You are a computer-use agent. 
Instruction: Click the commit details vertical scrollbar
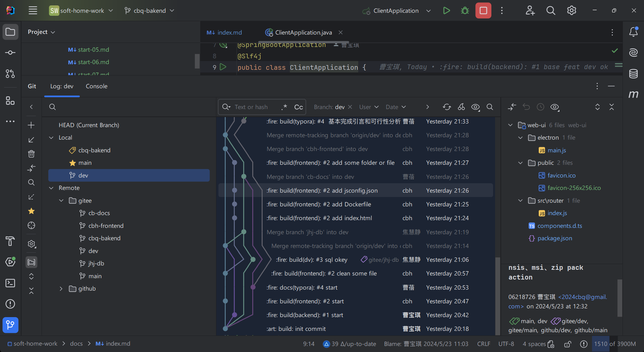(620, 298)
